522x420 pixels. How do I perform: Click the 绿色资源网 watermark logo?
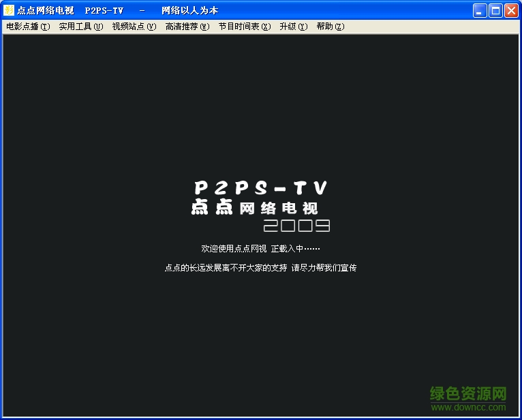469,393
